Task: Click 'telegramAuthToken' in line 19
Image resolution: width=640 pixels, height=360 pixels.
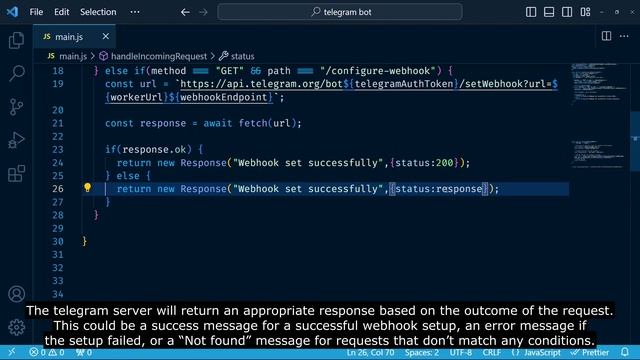Action: (404, 84)
